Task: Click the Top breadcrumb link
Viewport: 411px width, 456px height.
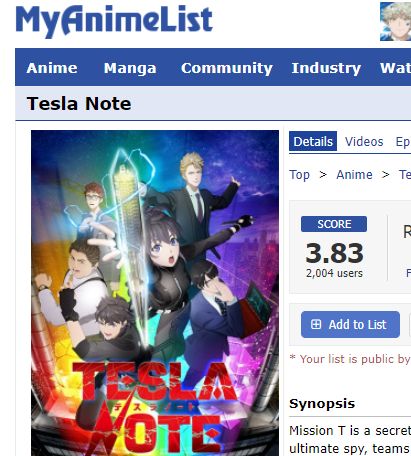Action: click(x=299, y=175)
